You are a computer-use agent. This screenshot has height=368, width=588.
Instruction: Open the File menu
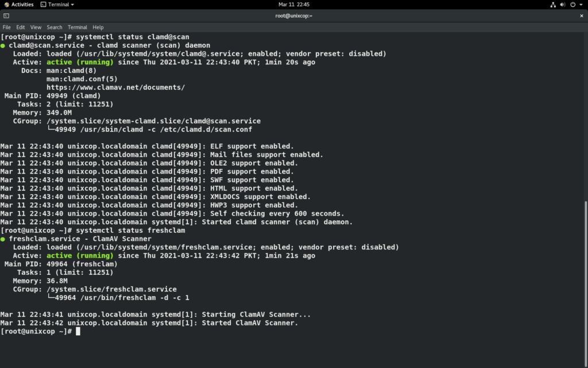click(7, 28)
